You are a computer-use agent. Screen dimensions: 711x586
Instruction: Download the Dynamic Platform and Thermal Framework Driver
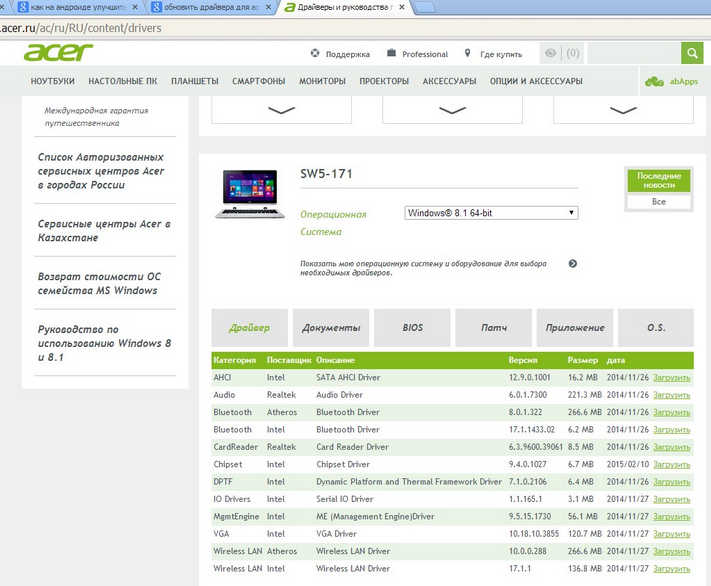pyautogui.click(x=672, y=482)
